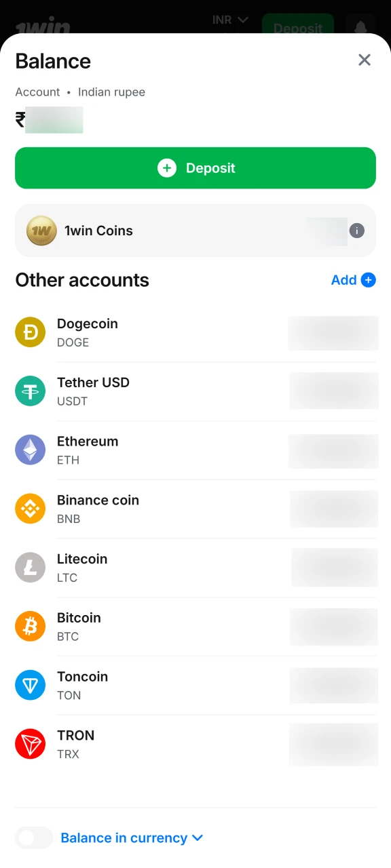Select the Bitcoin icon
The width and height of the screenshot is (391, 868).
[30, 627]
